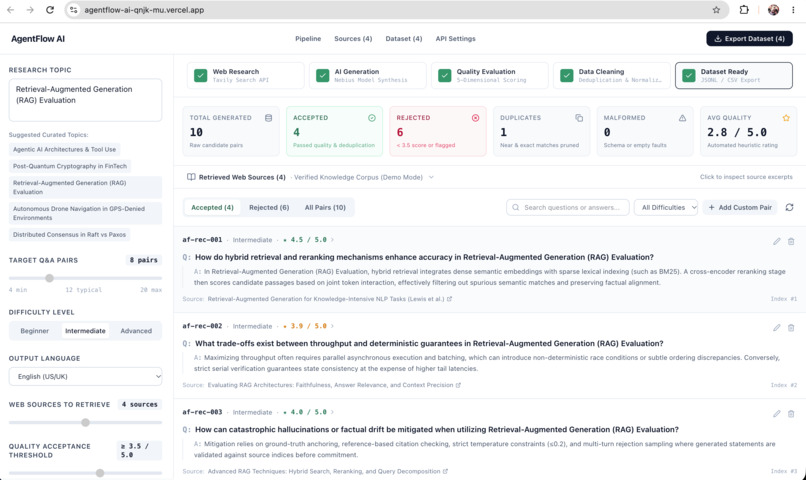Click the Web Sources to Retrieve slider handle
The width and height of the screenshot is (806, 480).
[x=85, y=422]
